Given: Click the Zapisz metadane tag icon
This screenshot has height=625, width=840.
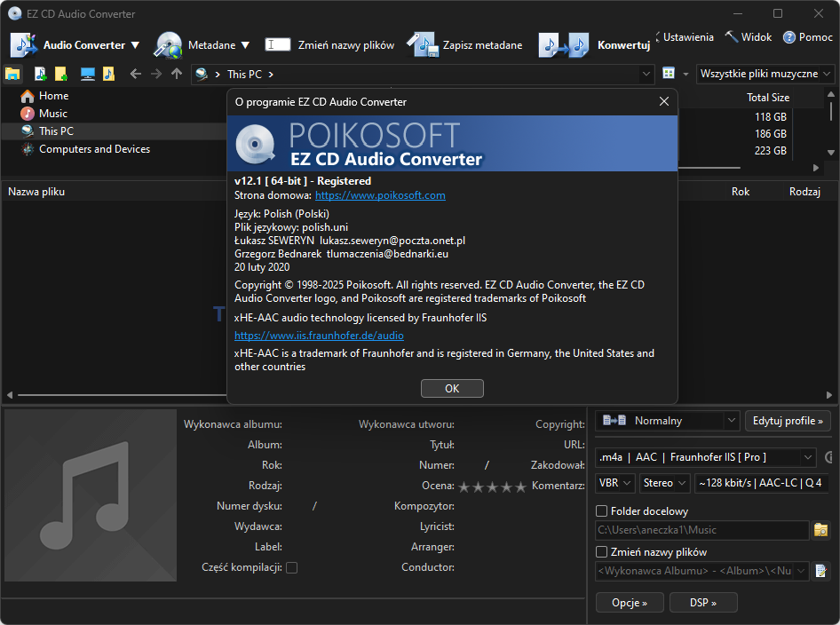Looking at the screenshot, I should point(422,45).
